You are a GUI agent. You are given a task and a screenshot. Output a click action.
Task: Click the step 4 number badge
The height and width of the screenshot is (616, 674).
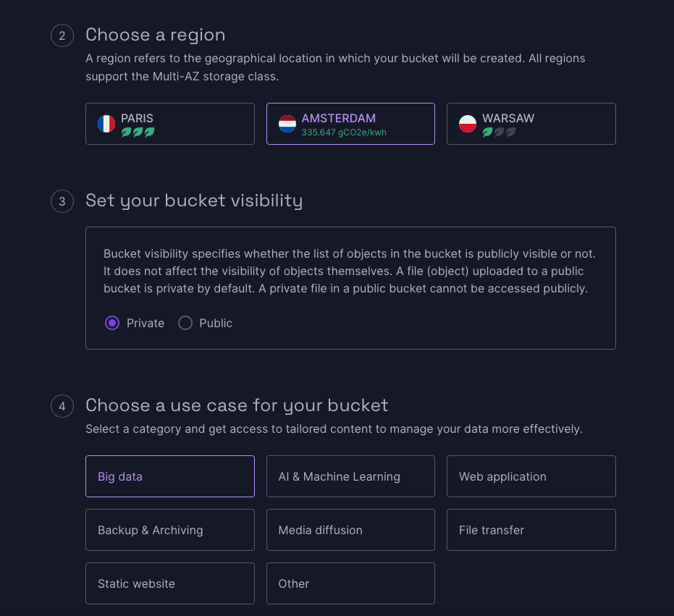[x=62, y=406]
